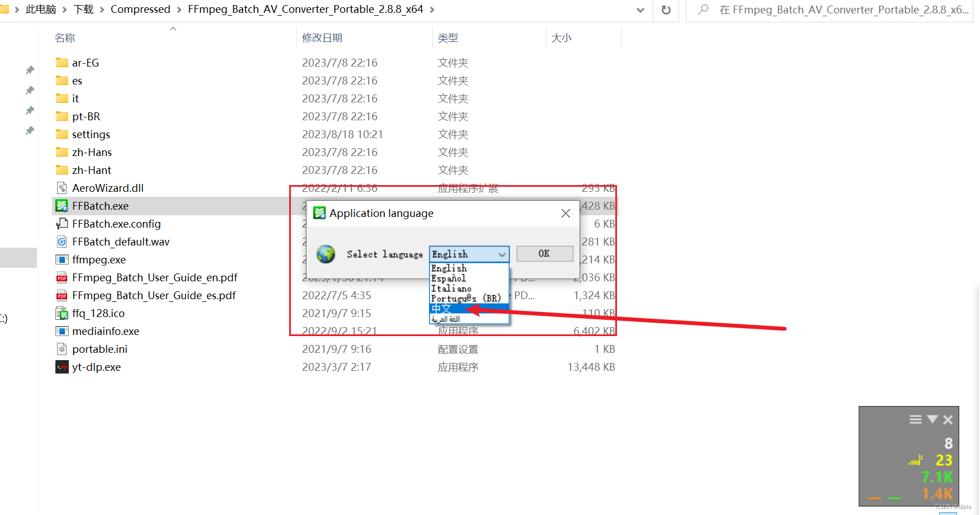
Task: Select 中文 from the language list
Action: (x=442, y=308)
